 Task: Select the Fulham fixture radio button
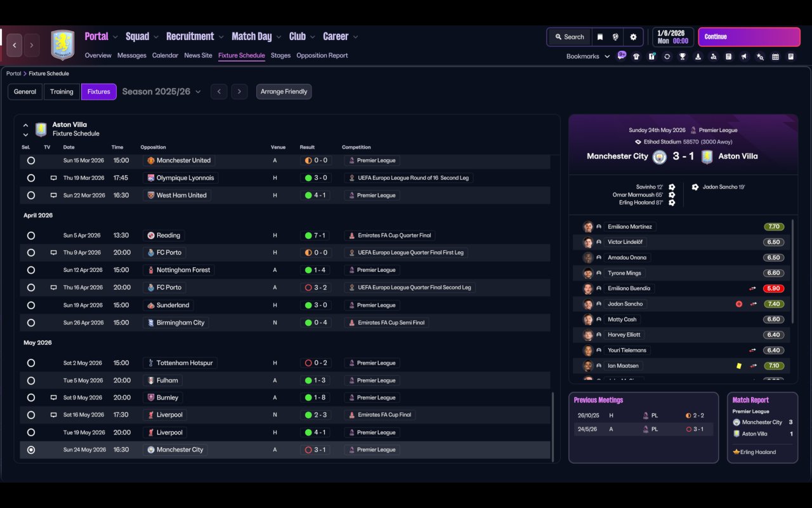point(31,380)
